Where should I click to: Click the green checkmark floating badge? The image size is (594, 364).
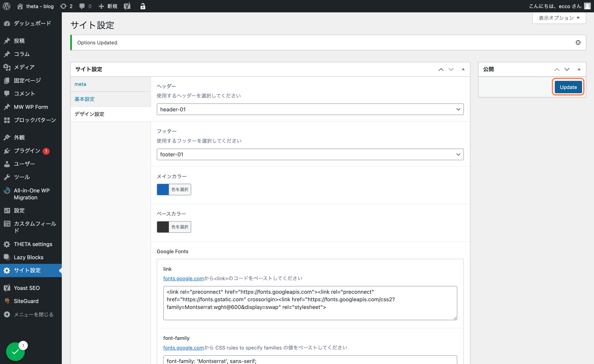click(15, 352)
